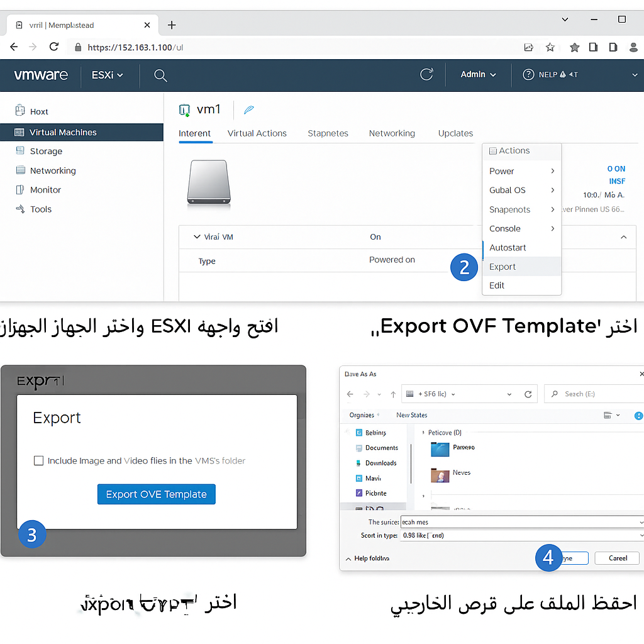
Task: Click the up arrow in Save As dialog
Action: coord(393,394)
